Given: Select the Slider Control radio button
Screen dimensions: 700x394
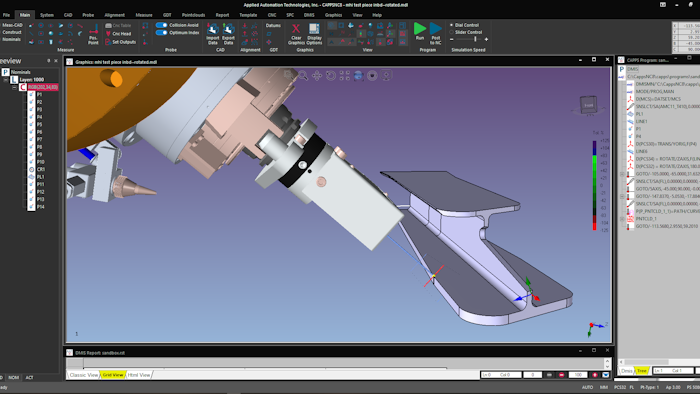Looking at the screenshot, I should pos(451,32).
